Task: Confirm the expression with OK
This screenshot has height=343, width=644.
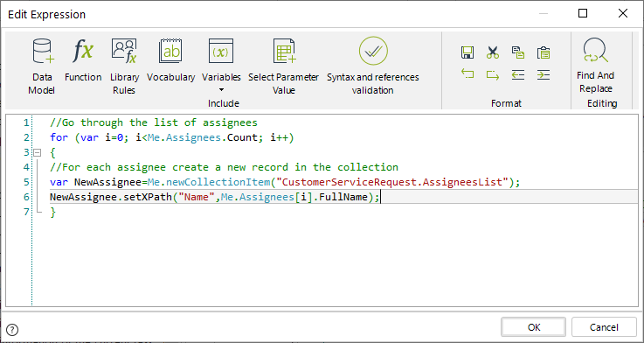Action: point(534,327)
